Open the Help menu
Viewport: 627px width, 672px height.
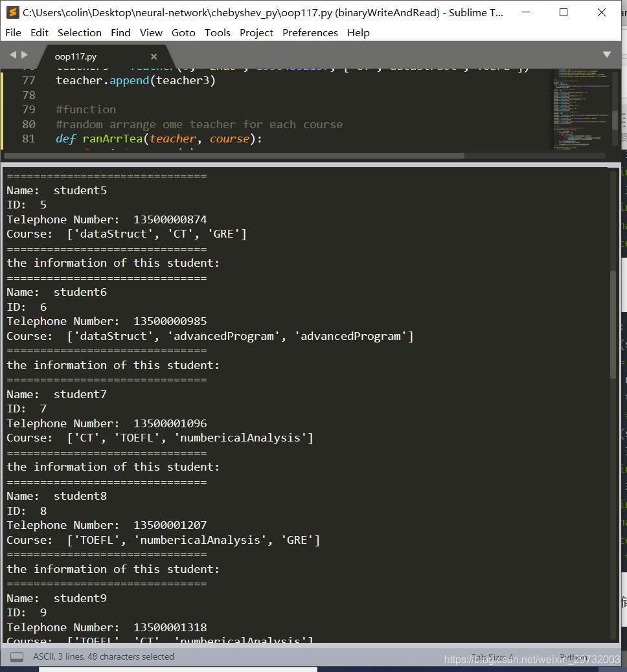359,32
